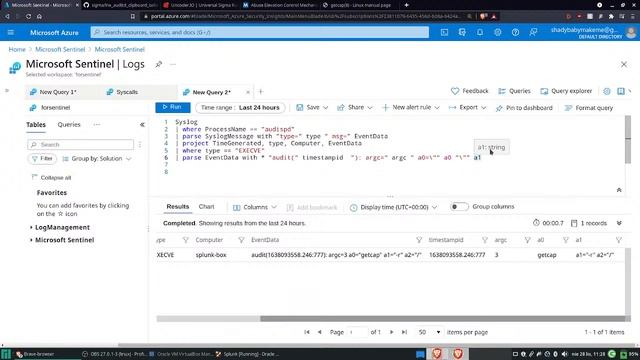The width and height of the screenshot is (640, 360).
Task: Expand the LogManagement tree node
Action: [x=31, y=227]
